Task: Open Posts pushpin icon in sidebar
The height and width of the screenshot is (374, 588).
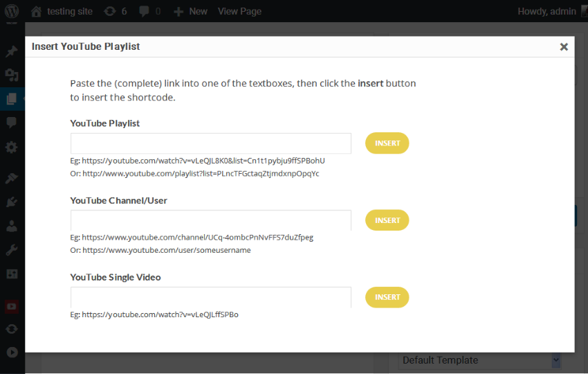Action: 12,51
